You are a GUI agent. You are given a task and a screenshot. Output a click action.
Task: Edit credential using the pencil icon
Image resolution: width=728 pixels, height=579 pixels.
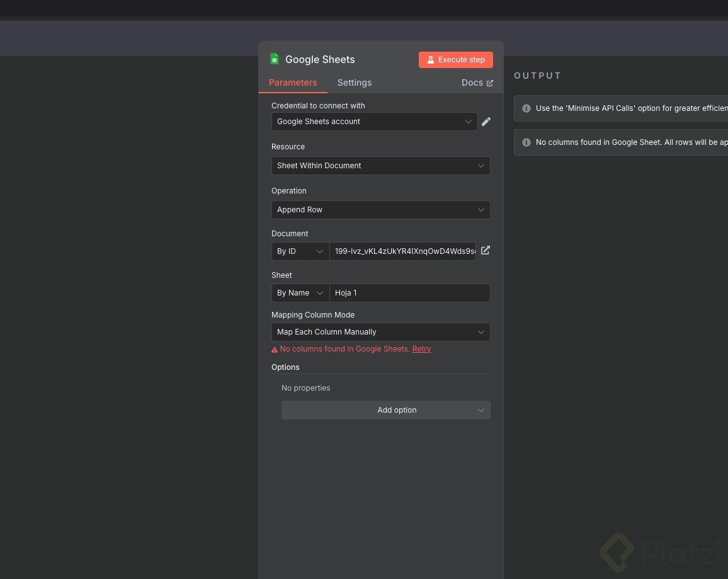pos(486,122)
